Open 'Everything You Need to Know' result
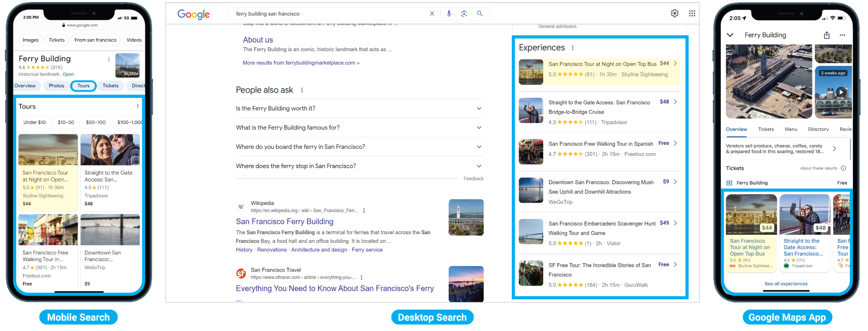This screenshot has height=331, width=868. 335,289
